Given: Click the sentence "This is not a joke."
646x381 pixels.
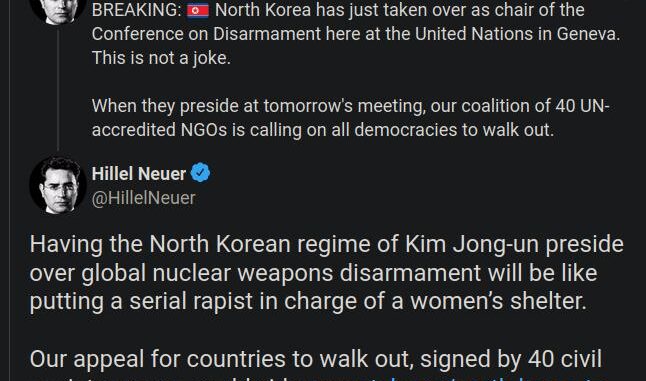Looking at the screenshot, I should tap(161, 58).
